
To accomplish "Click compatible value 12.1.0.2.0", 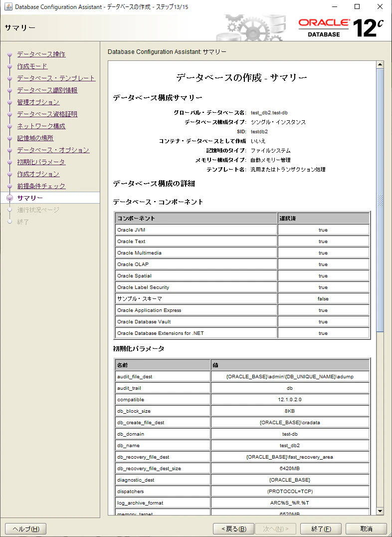I will pos(290,400).
